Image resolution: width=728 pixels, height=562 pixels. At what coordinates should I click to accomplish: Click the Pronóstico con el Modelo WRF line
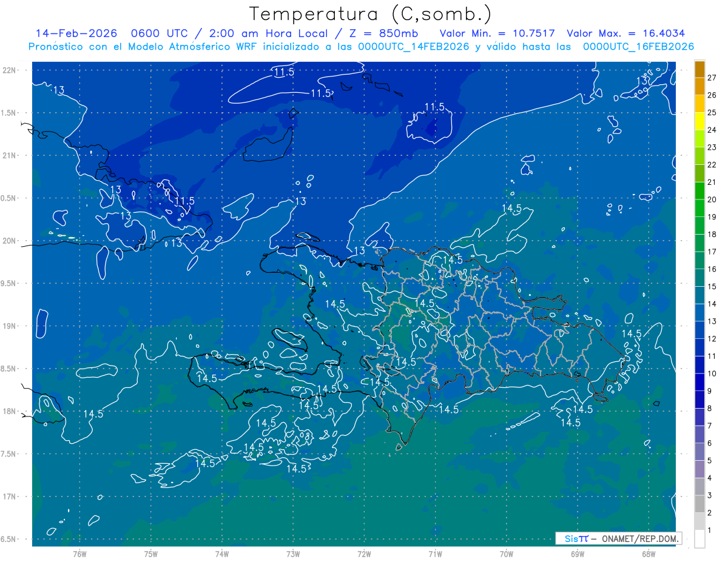click(361, 47)
